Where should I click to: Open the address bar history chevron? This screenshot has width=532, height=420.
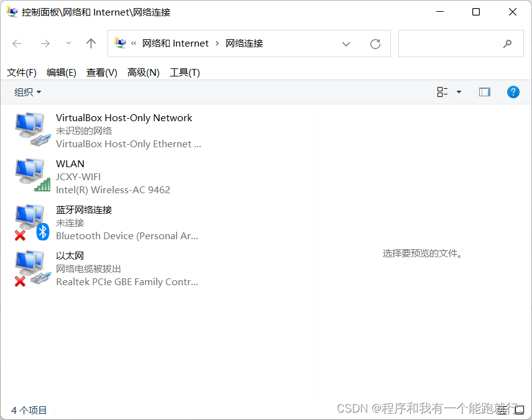[346, 43]
